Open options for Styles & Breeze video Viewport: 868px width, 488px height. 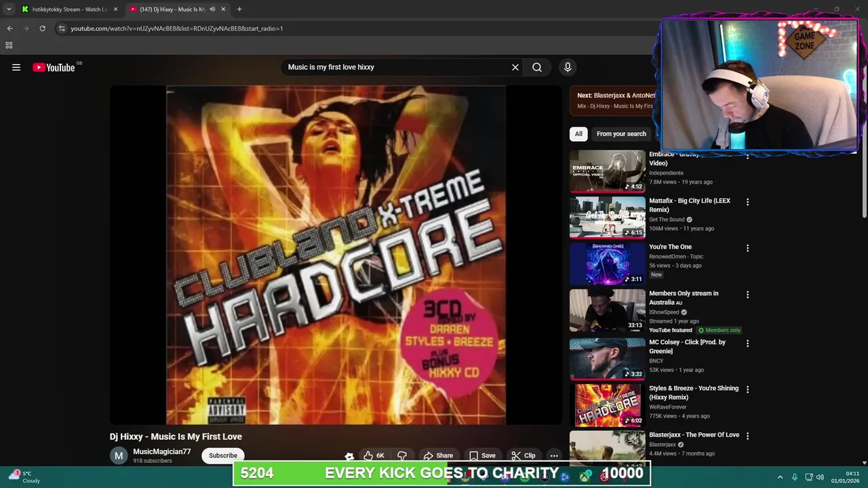point(747,390)
